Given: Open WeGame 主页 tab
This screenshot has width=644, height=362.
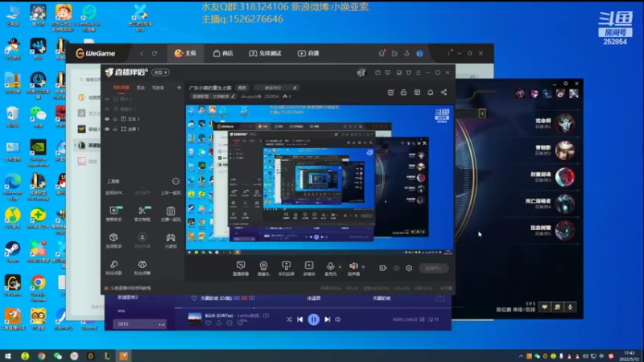Looking at the screenshot, I should pyautogui.click(x=185, y=53).
